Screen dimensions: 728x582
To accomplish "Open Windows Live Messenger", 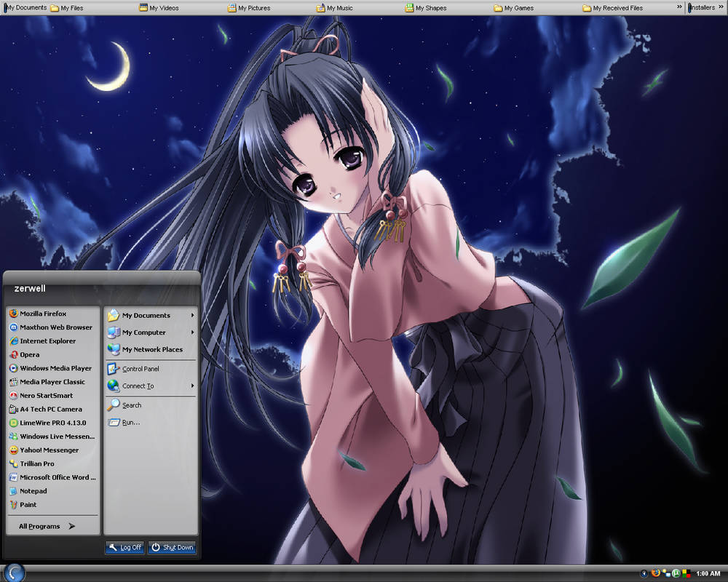I will [53, 436].
